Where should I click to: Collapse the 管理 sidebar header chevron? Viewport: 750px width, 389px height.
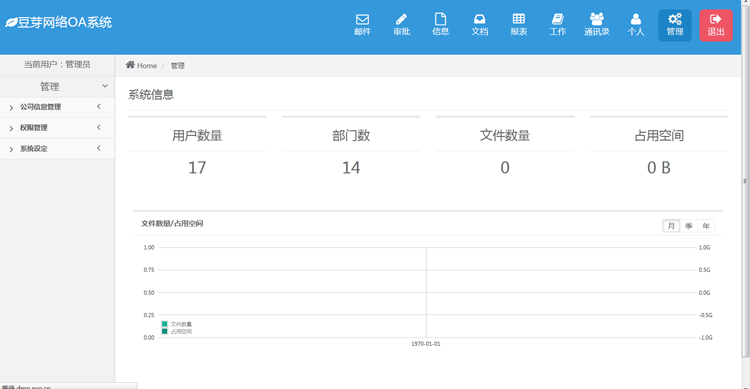click(105, 86)
